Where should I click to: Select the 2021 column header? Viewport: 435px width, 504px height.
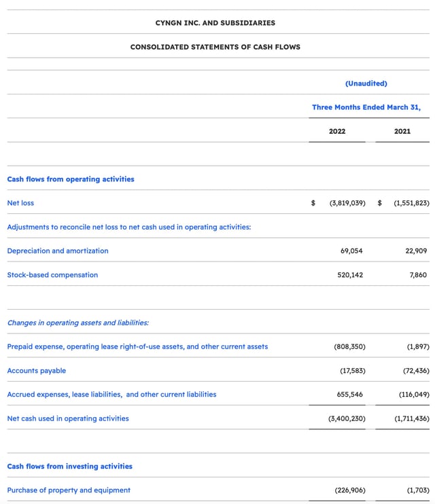coord(402,131)
